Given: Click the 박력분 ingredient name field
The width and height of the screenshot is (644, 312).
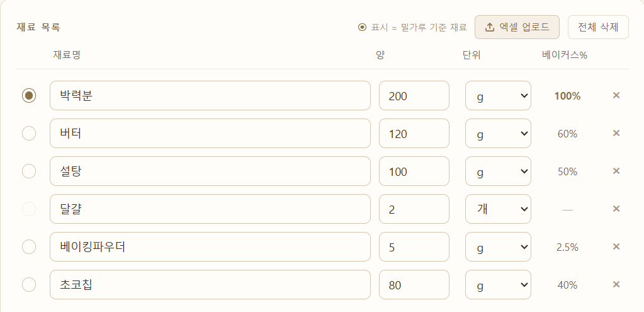Looking at the screenshot, I should [x=210, y=95].
